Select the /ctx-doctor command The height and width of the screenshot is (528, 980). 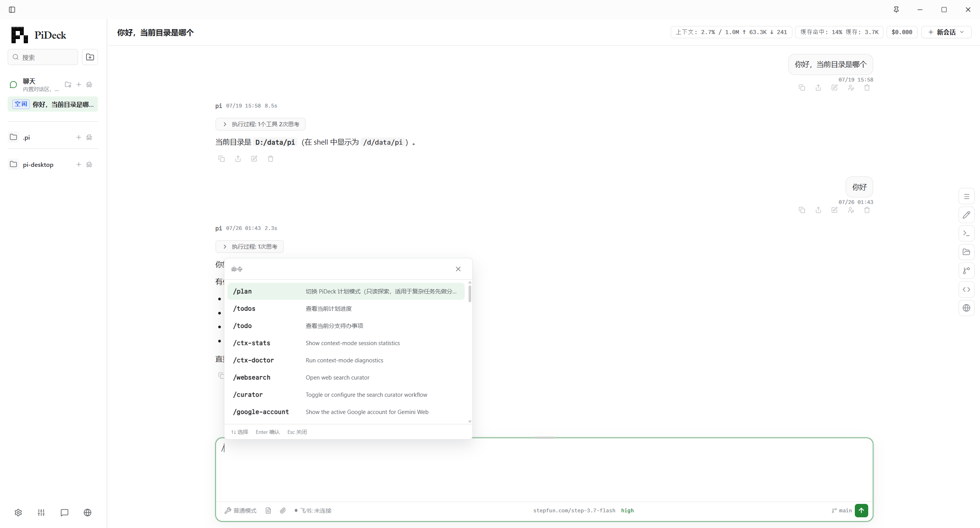click(x=346, y=360)
